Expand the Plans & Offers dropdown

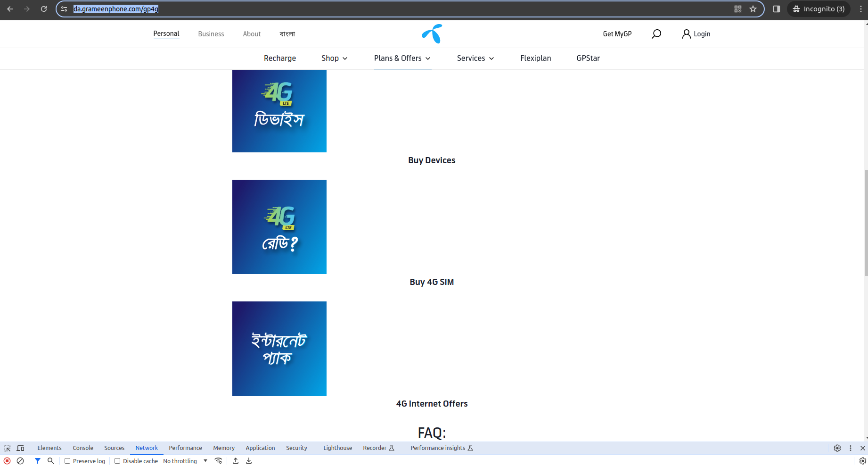click(x=402, y=58)
